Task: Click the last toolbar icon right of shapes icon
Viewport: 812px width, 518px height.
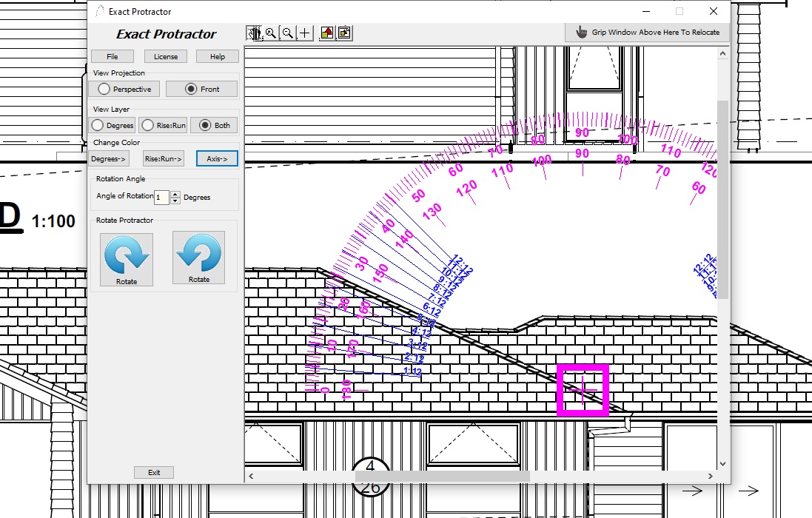Action: pos(343,33)
